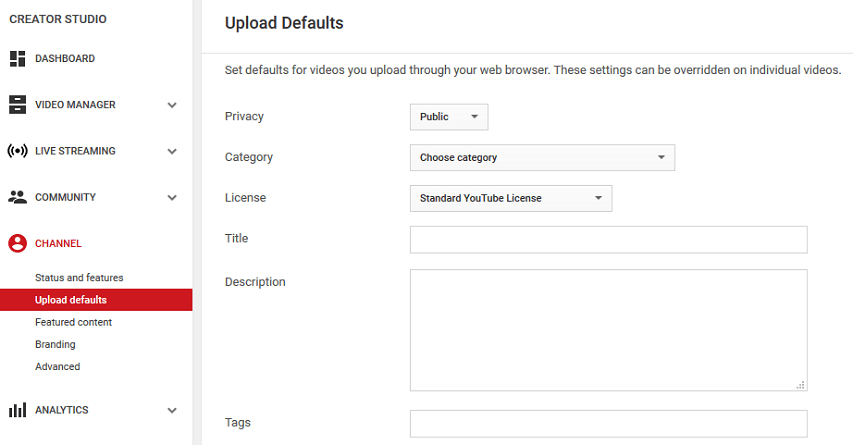Open the Branding channel settings
The height and width of the screenshot is (445, 853).
tap(55, 344)
